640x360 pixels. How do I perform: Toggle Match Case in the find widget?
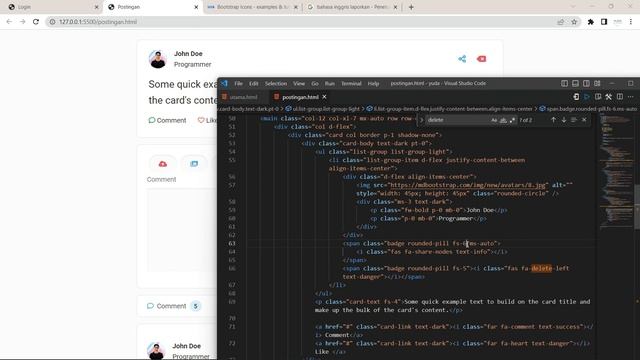tap(494, 120)
